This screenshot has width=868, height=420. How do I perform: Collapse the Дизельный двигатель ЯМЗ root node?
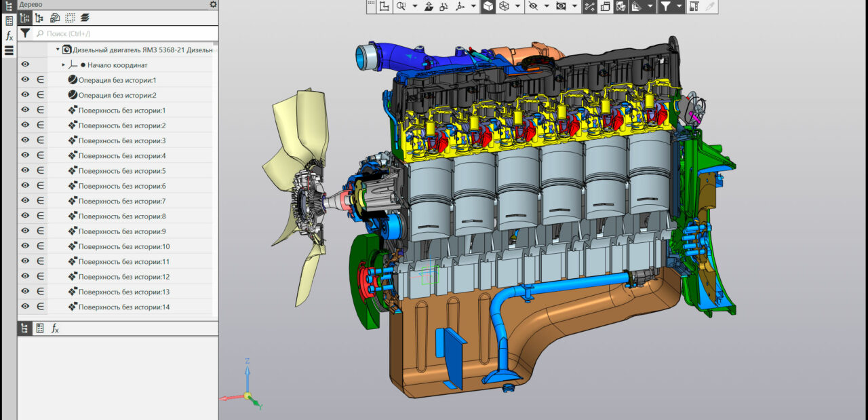pyautogui.click(x=58, y=50)
